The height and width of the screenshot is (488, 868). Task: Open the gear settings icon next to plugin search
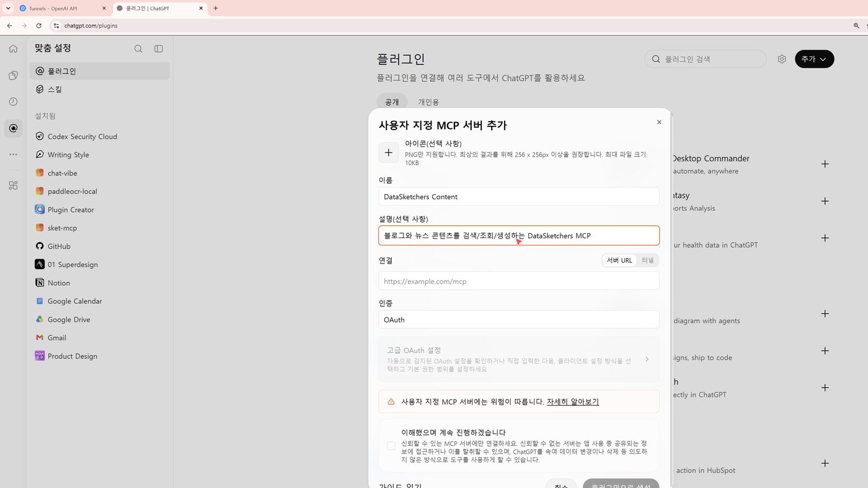(x=782, y=59)
